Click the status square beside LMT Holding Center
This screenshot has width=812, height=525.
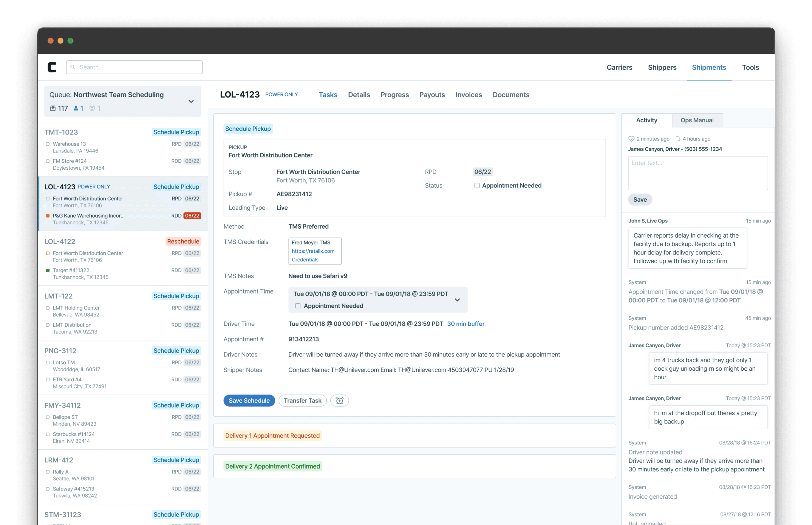coord(48,308)
